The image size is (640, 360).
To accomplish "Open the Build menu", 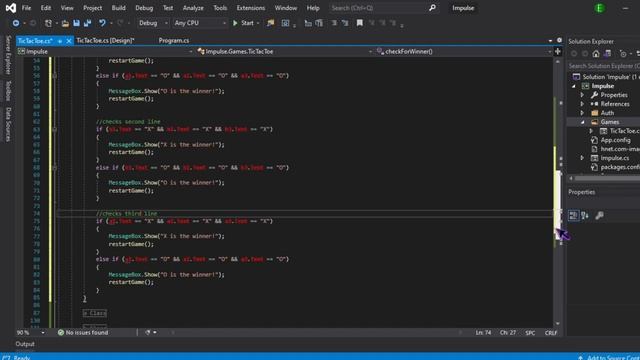I will click(118, 8).
